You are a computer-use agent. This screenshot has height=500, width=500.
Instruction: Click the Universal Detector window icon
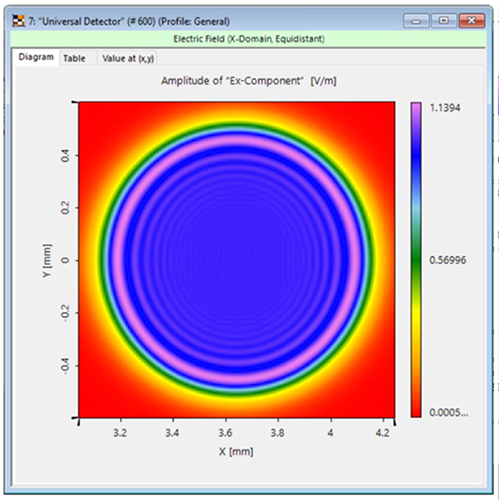point(18,21)
